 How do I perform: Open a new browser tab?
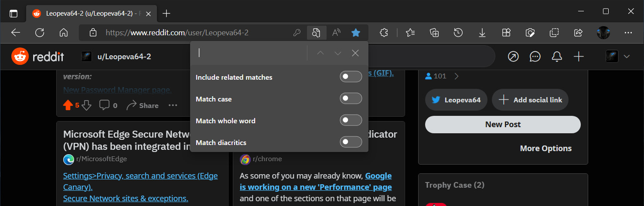166,13
